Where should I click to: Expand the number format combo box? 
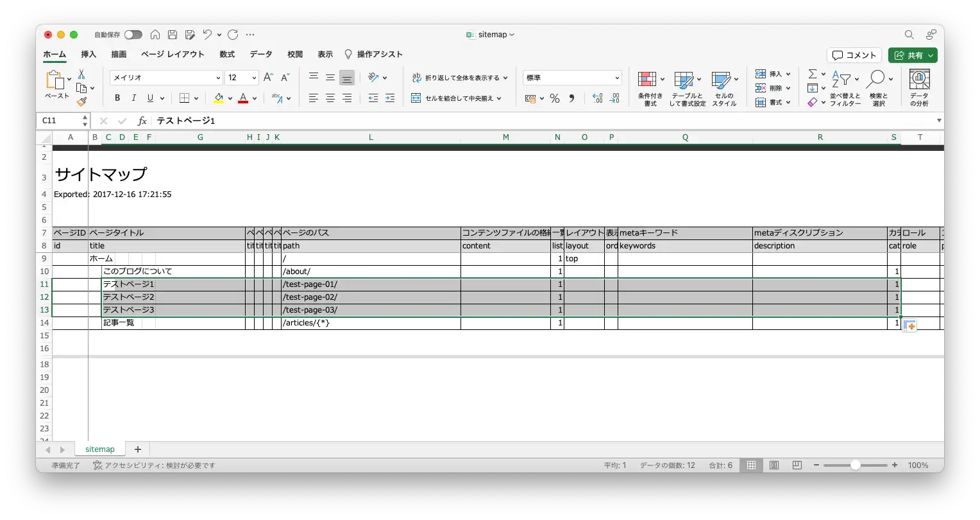pos(617,78)
